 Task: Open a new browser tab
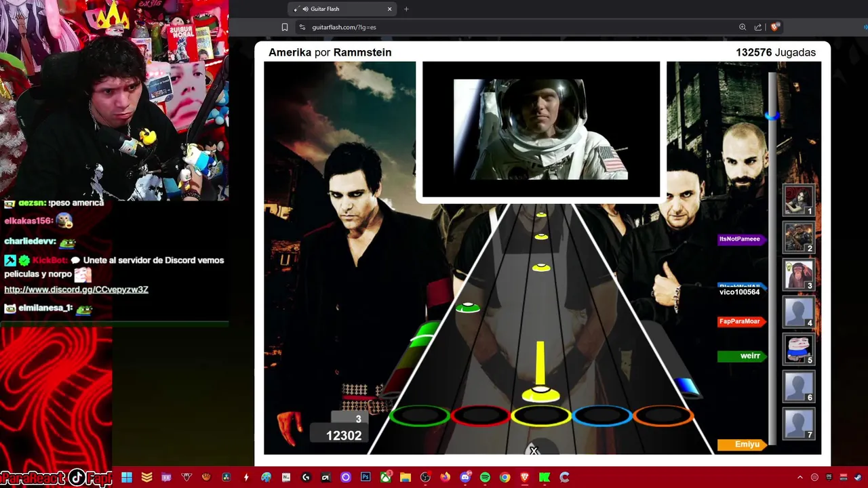pyautogui.click(x=406, y=9)
